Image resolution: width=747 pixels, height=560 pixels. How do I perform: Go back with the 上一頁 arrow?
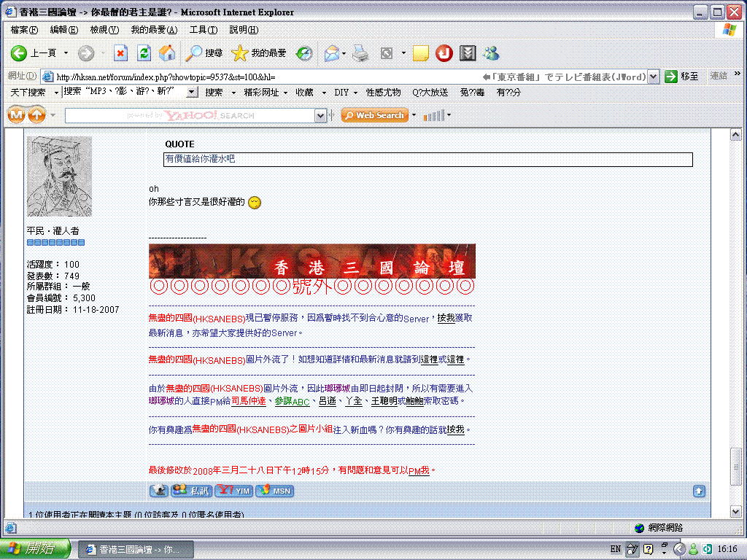(34, 52)
